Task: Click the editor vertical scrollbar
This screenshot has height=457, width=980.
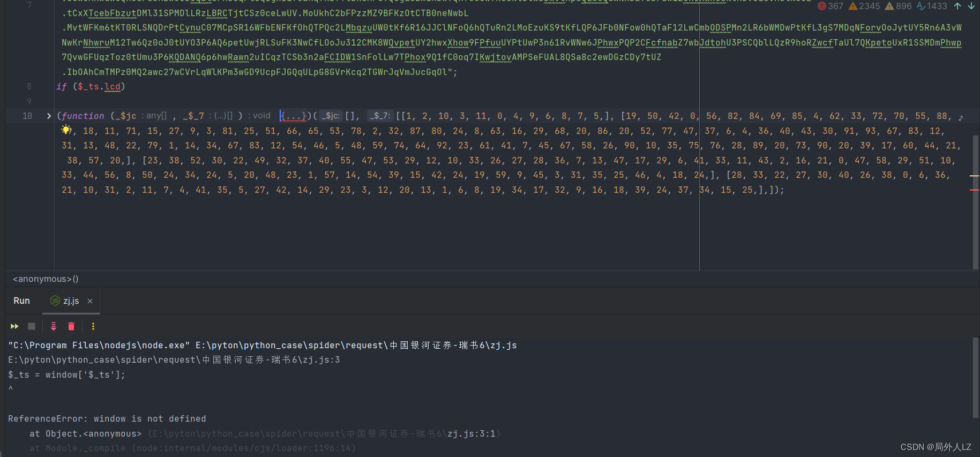Action: click(x=976, y=203)
